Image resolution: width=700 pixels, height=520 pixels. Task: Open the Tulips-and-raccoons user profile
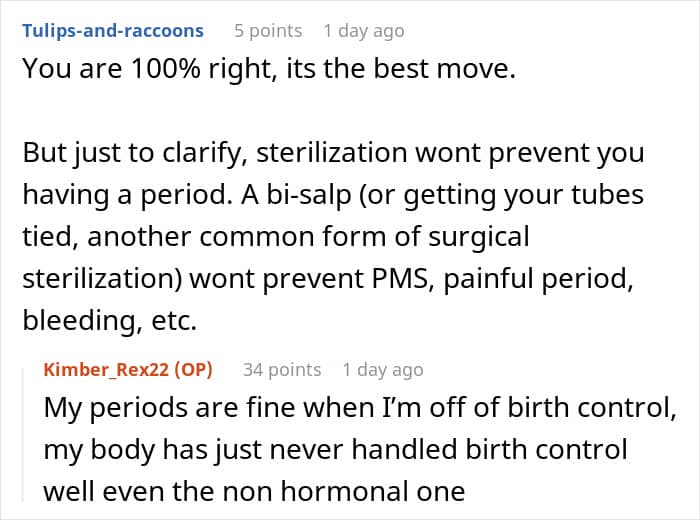(112, 30)
